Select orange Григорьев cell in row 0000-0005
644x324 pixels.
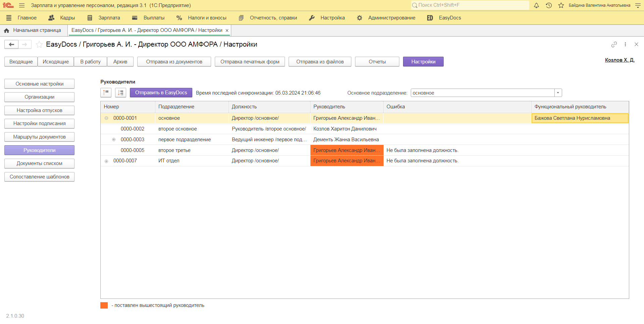(347, 150)
